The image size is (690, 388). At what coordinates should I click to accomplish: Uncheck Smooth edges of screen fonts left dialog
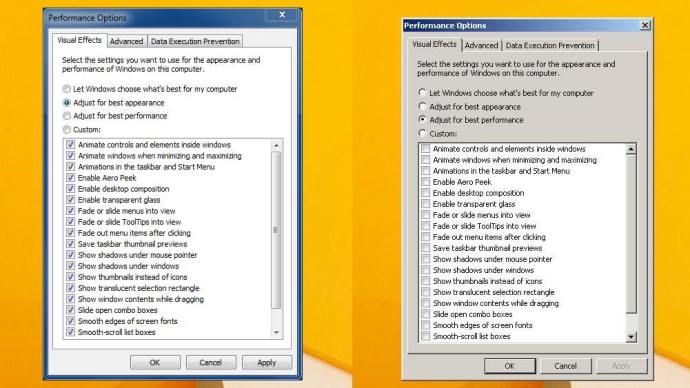70,321
